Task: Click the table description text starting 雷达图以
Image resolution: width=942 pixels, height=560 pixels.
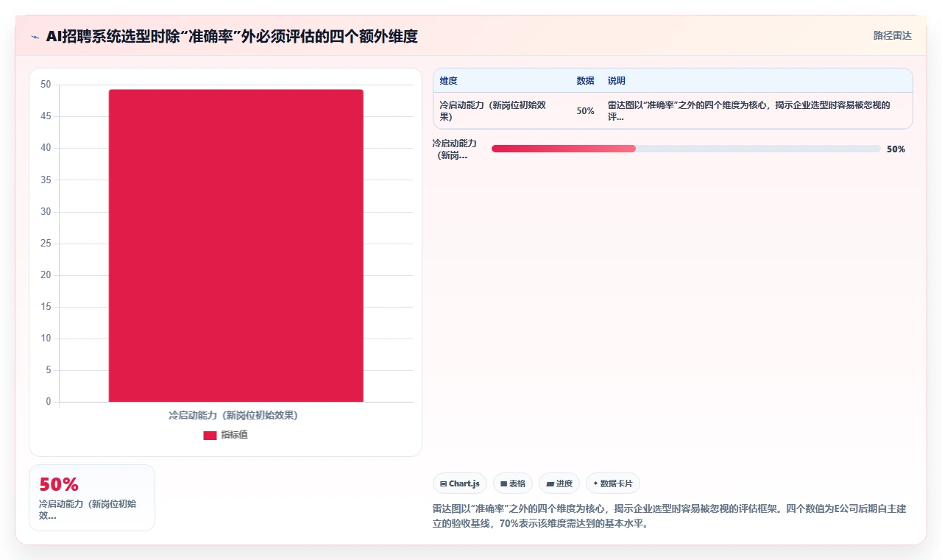Action: (749, 110)
